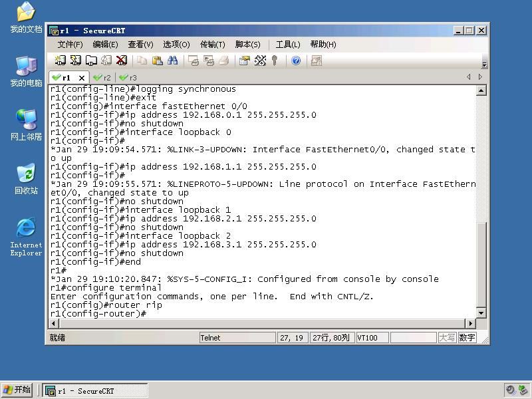
Task: Open the 传输(T) menu
Action: pos(212,45)
